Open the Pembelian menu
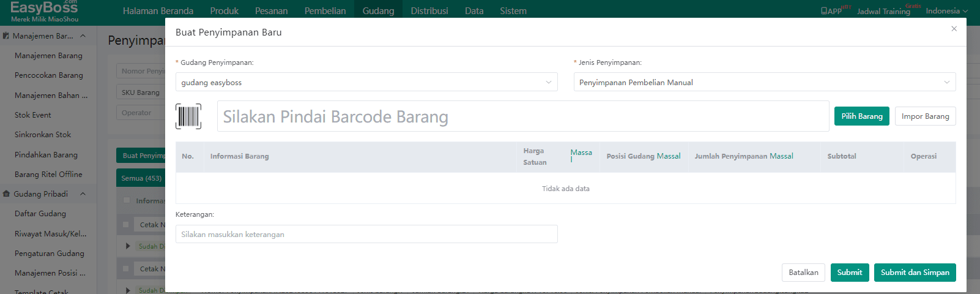Screen dimensions: 980x294 [325, 11]
